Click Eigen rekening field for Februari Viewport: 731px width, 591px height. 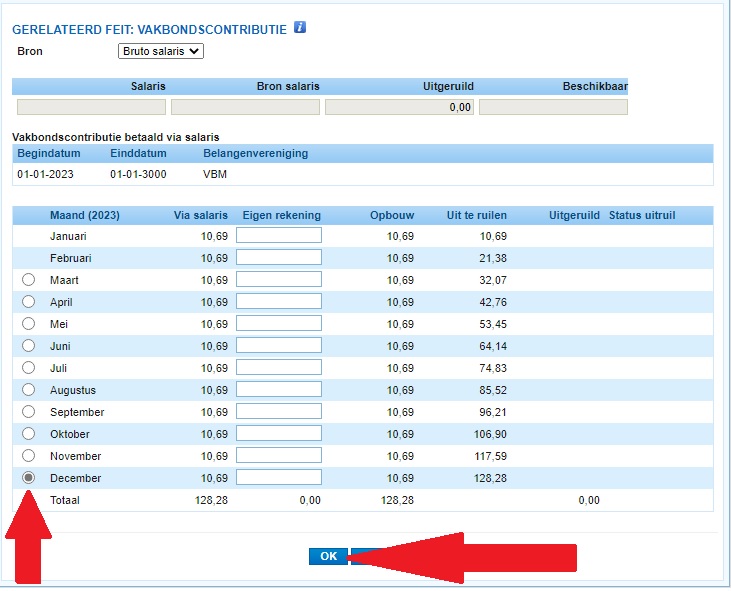pos(279,257)
